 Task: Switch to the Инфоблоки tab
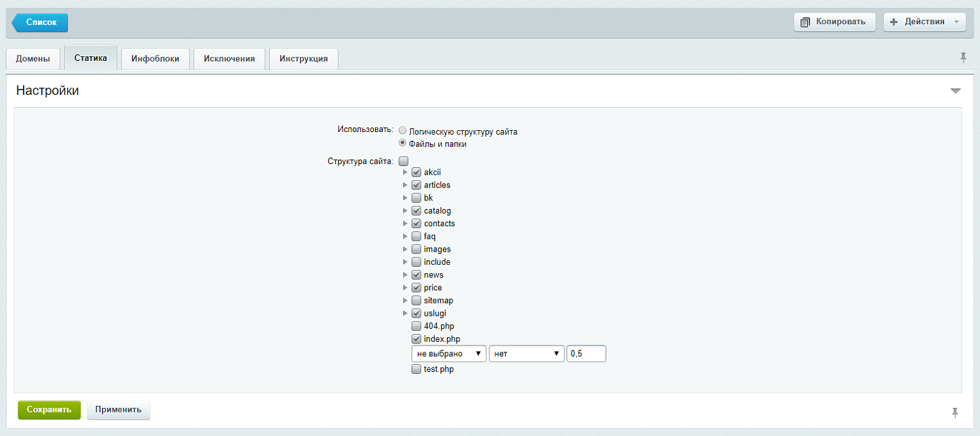[x=155, y=58]
